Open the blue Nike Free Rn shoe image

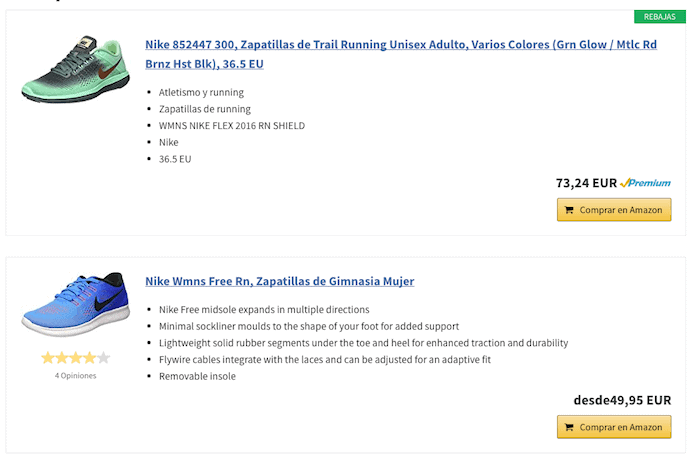[75, 304]
